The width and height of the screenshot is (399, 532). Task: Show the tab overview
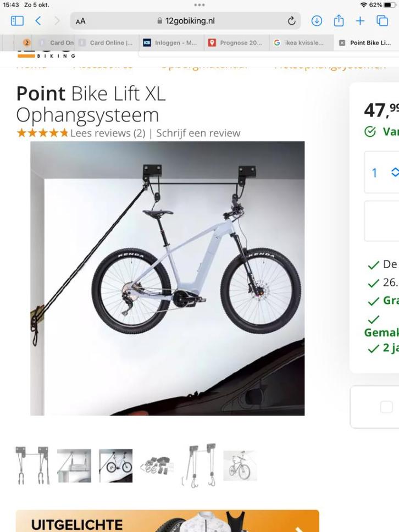point(382,21)
